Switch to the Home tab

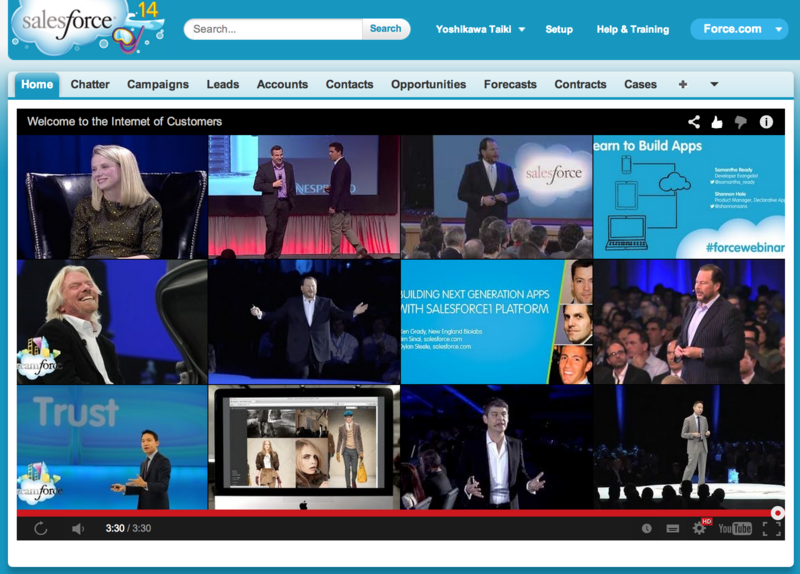37,85
